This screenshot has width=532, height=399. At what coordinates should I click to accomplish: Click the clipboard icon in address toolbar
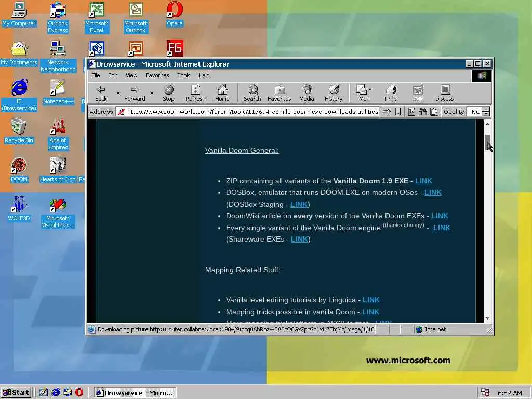tap(434, 112)
